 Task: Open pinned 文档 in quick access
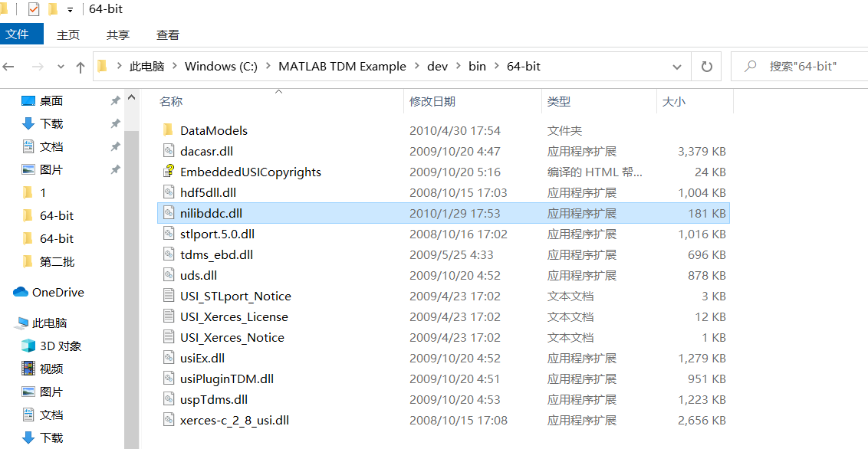[x=51, y=147]
